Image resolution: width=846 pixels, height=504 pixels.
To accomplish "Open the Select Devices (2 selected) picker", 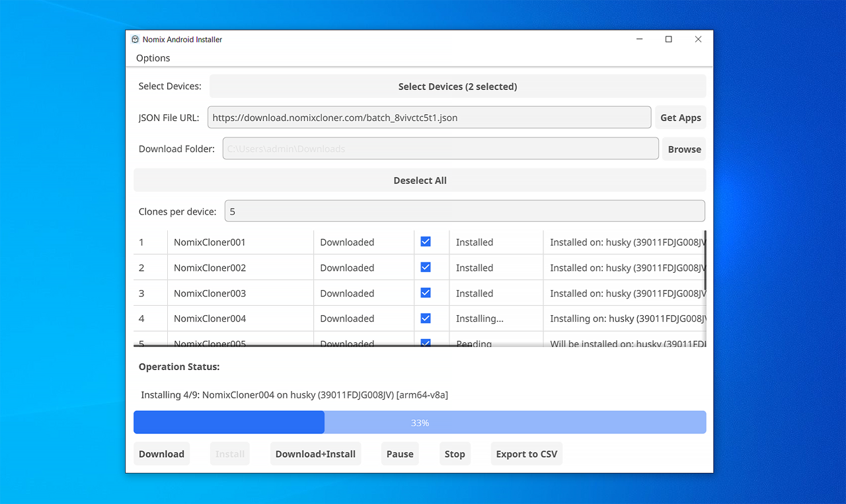I will point(457,87).
